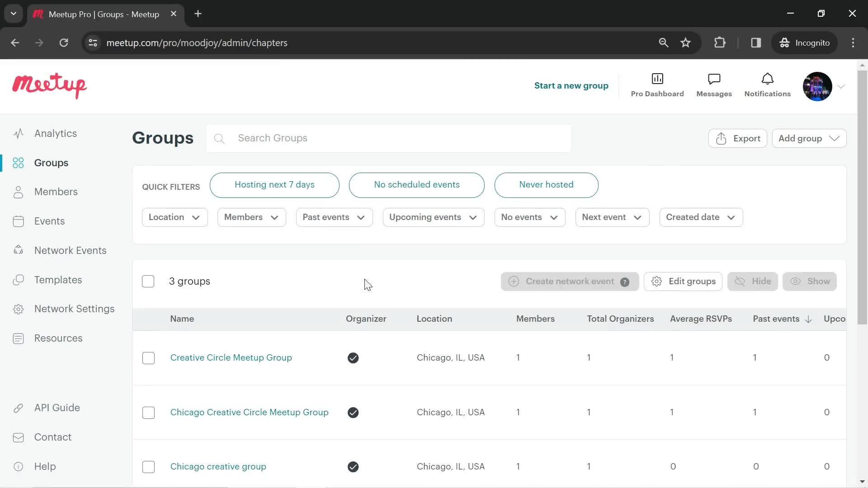
Task: Click the Search Groups input field
Action: click(x=396, y=138)
